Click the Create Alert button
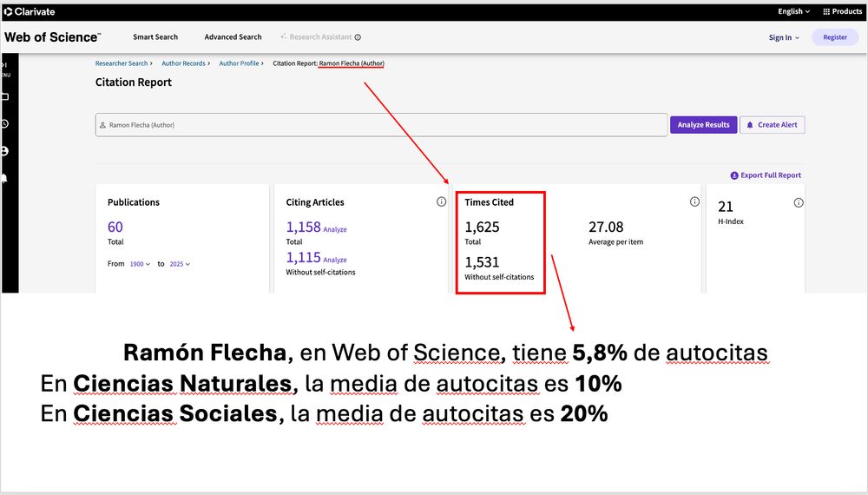Viewport: 868px width, 495px height. click(773, 125)
